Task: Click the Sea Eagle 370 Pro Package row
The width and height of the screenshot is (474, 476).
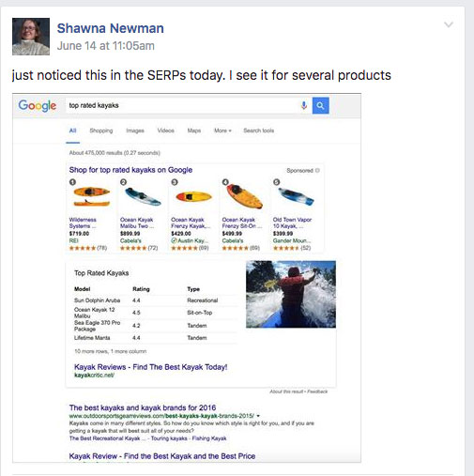Action: [x=155, y=326]
